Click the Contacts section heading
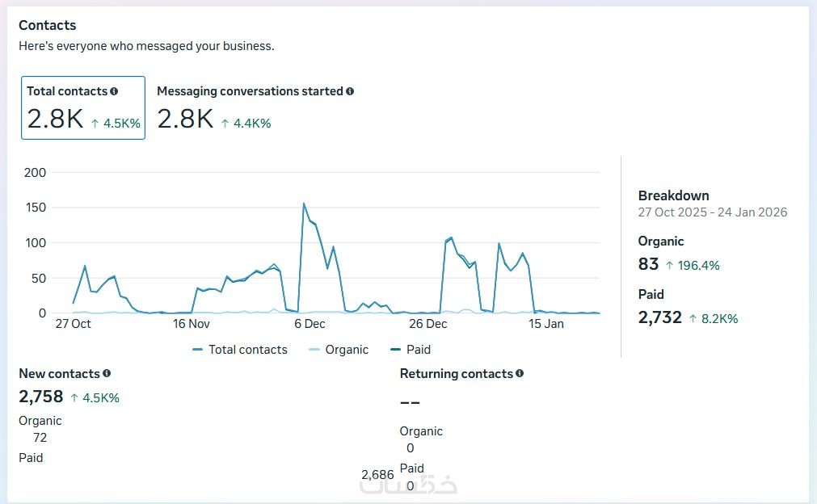The height and width of the screenshot is (504, 817). pyautogui.click(x=48, y=26)
